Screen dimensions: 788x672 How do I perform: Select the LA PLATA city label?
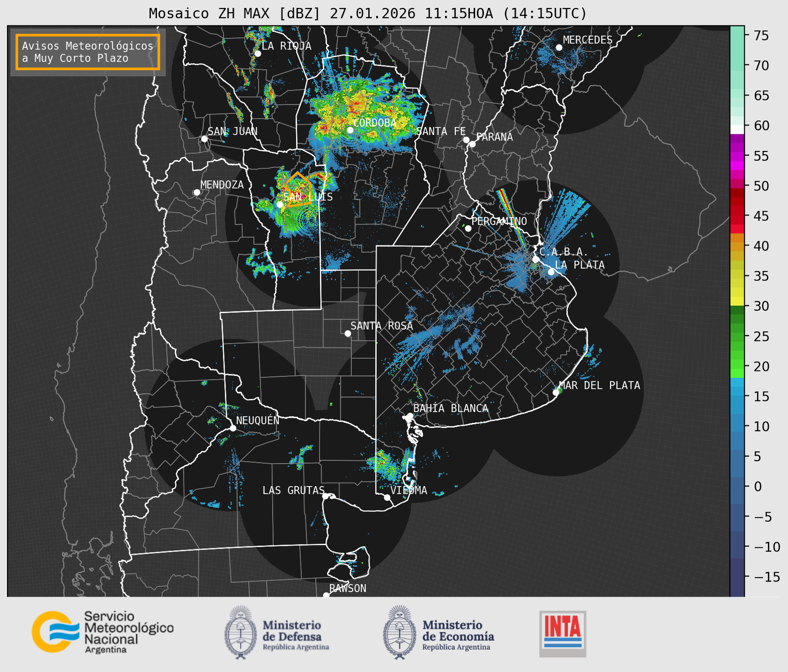pyautogui.click(x=580, y=265)
